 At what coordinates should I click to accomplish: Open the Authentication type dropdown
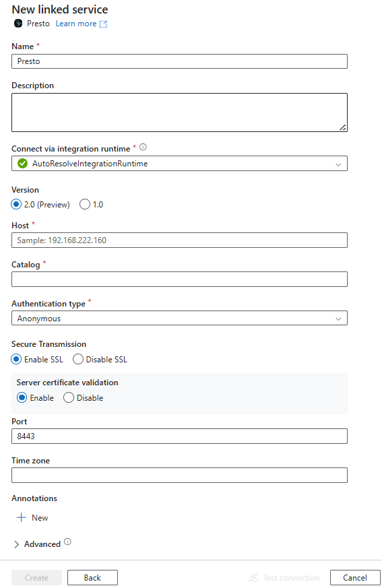pos(179,319)
